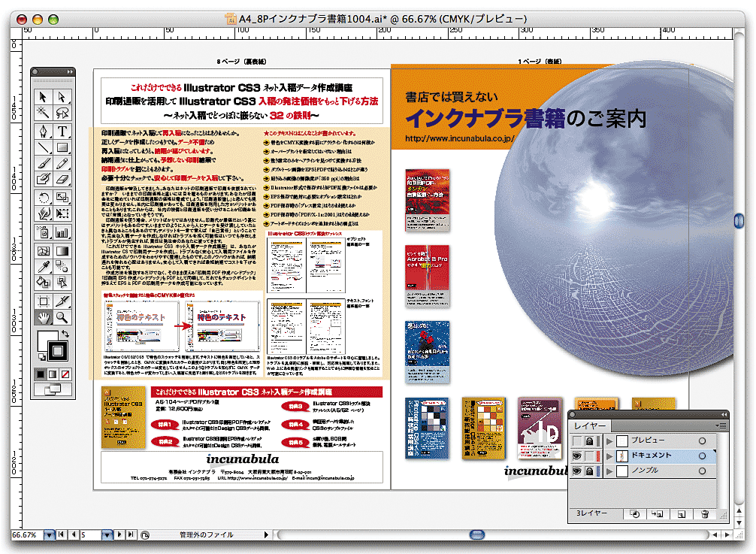Select the Rotate tool
This screenshot has height=554, width=756.
click(x=44, y=198)
